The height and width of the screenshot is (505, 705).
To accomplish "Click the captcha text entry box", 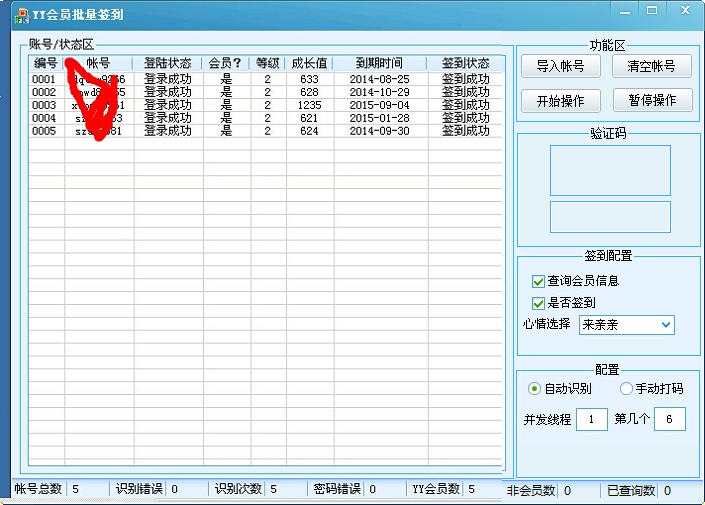I will point(610,217).
